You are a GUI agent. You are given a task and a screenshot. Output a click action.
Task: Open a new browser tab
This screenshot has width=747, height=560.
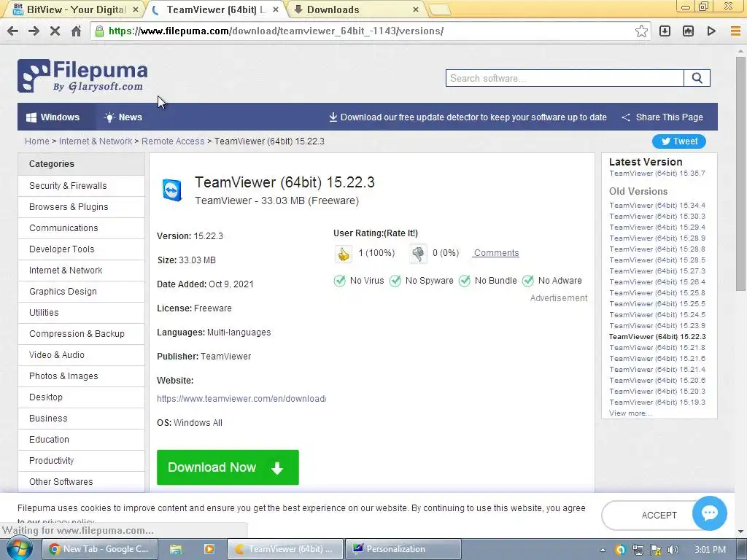coord(439,9)
